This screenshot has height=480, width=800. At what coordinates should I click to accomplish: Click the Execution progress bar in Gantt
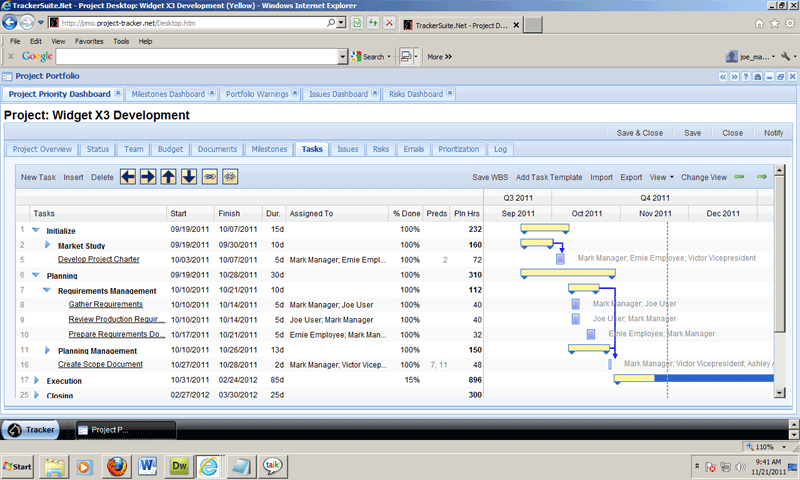click(x=694, y=378)
